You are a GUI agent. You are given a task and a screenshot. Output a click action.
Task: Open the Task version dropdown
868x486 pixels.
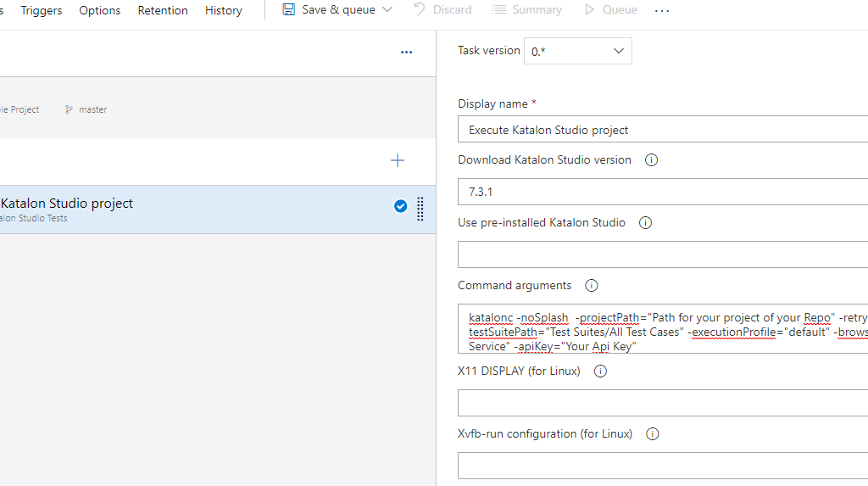(578, 51)
